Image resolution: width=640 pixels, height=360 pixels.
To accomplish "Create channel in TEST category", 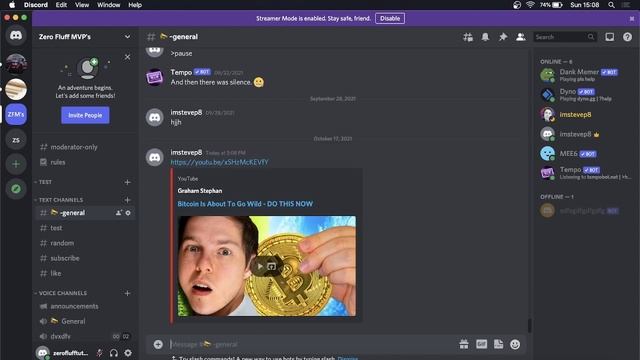I will coord(127,182).
